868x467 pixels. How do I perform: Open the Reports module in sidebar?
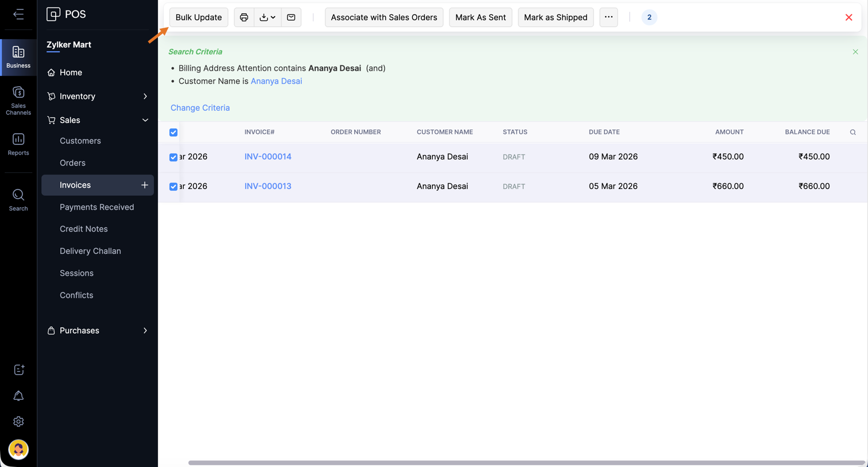click(x=18, y=144)
